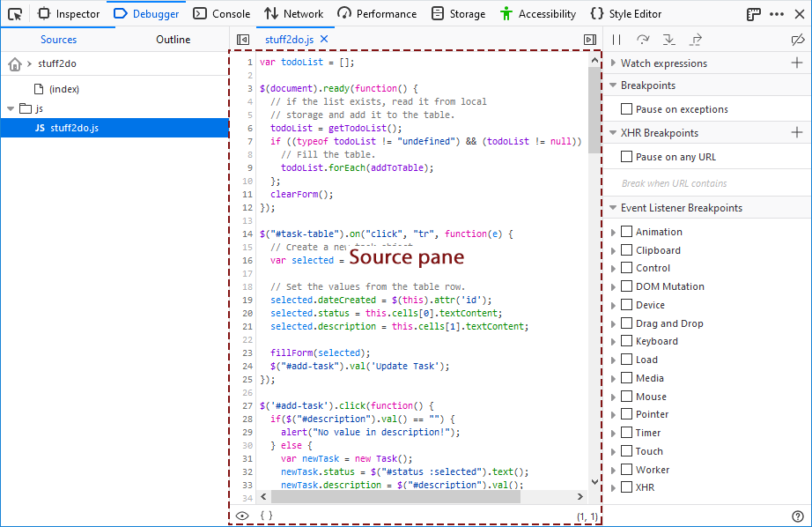The width and height of the screenshot is (812, 527).
Task: Open the Outline tab
Action: pos(173,39)
